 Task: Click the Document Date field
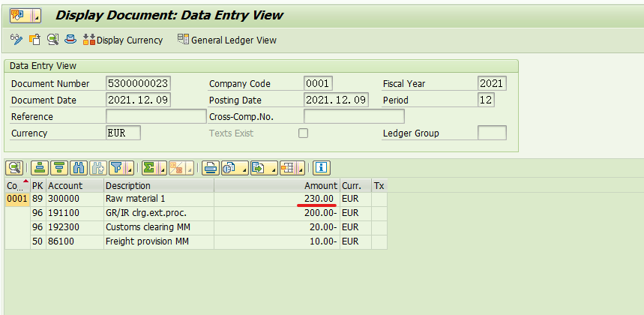[138, 100]
